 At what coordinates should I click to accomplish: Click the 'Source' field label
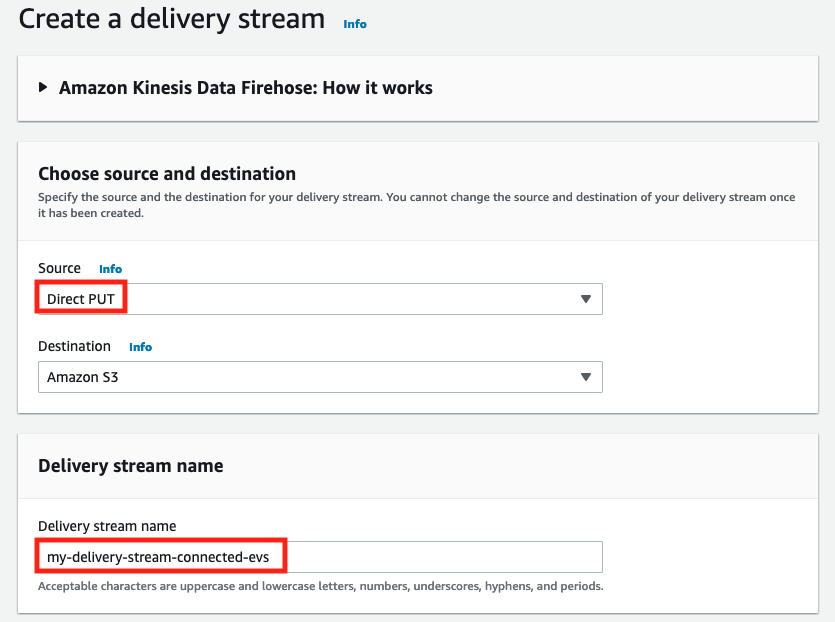59,268
